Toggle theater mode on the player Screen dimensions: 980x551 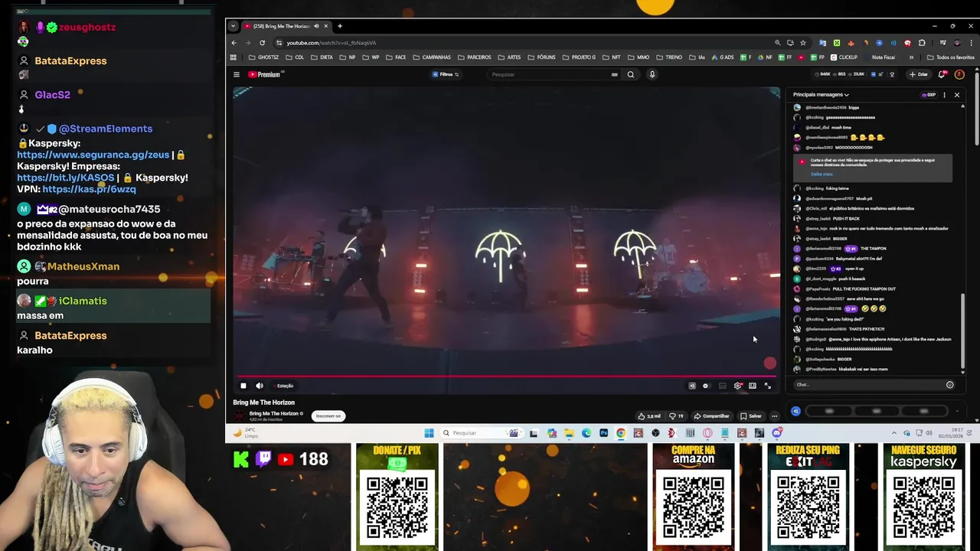753,386
